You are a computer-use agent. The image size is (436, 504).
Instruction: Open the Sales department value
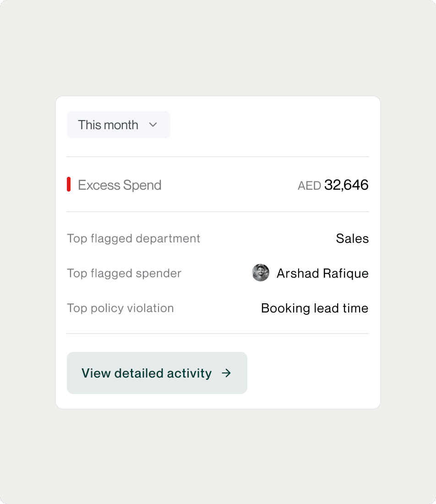pos(352,238)
